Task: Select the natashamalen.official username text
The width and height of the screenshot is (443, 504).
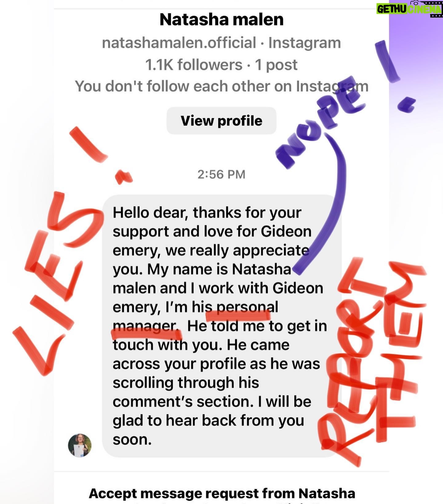Action: 179,42
